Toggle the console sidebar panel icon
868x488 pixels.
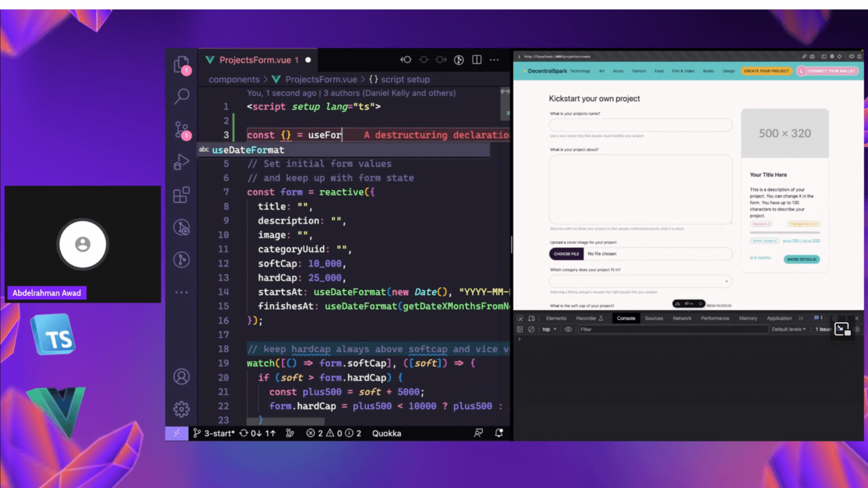pyautogui.click(x=520, y=329)
